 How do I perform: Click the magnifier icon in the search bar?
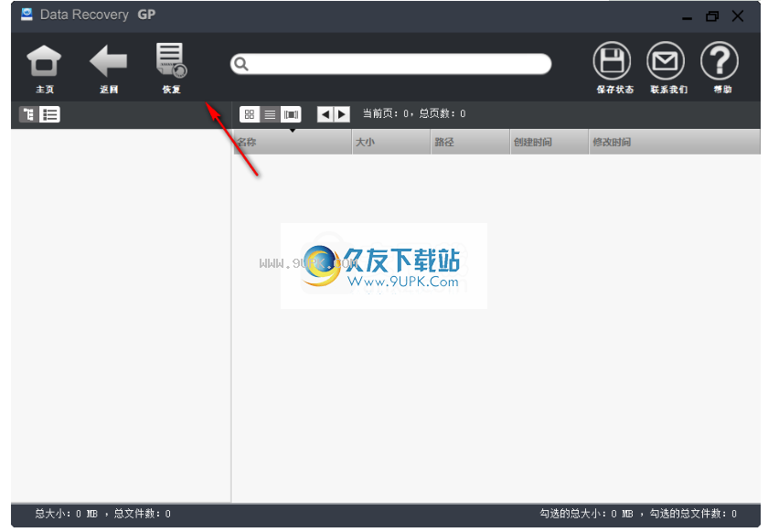(241, 64)
